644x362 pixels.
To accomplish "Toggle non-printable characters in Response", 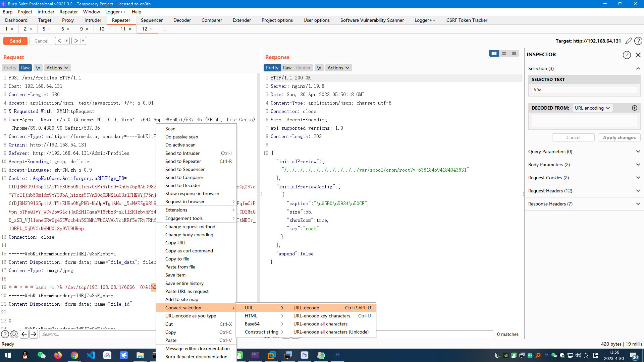I will 319,68.
